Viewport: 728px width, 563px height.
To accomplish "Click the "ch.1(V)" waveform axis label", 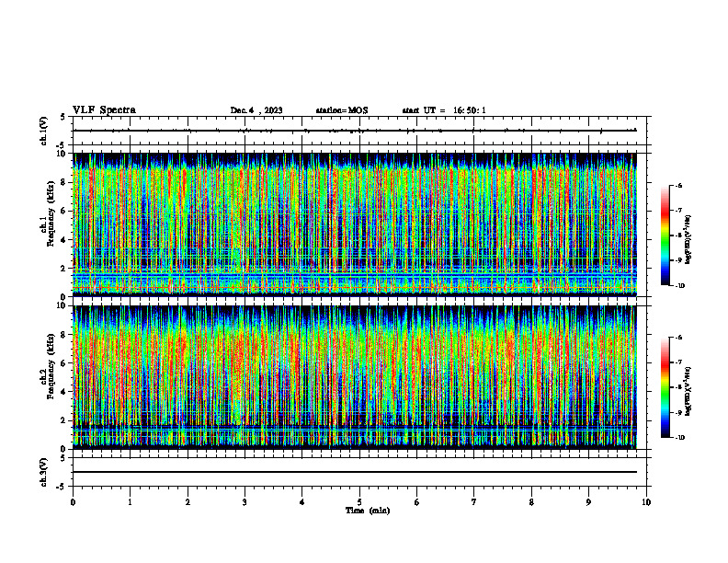I will tap(44, 131).
